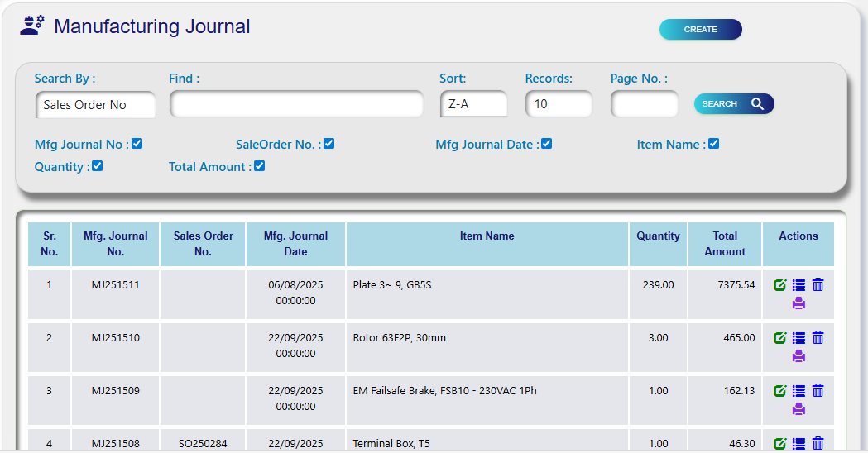Viewport: 868px width, 453px height.
Task: Uncheck the Mfg Journal No checkbox
Action: pyautogui.click(x=137, y=144)
